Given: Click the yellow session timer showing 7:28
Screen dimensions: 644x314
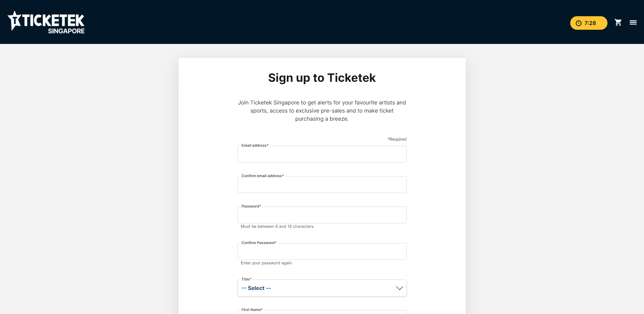Looking at the screenshot, I should (589, 23).
